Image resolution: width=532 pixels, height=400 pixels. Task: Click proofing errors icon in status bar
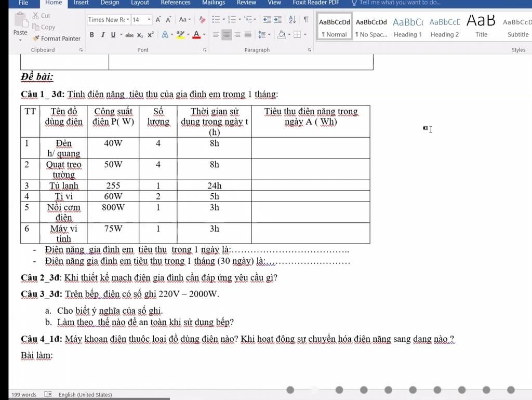[x=48, y=394]
